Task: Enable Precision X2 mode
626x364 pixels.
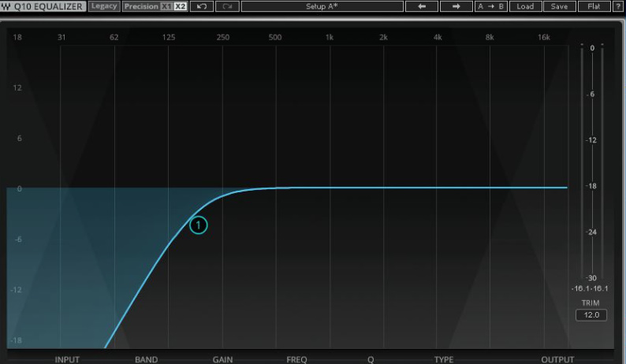Action: pyautogui.click(x=180, y=6)
